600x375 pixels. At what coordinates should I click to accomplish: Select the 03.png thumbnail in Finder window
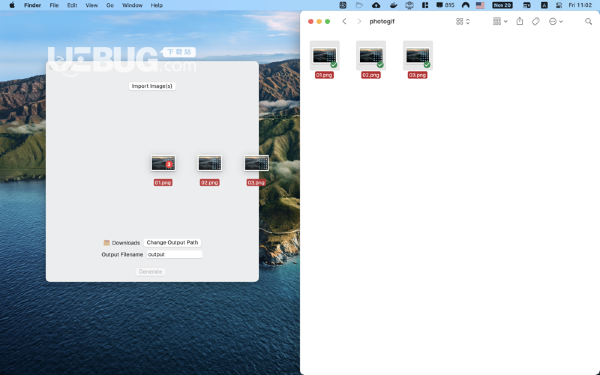[417, 56]
